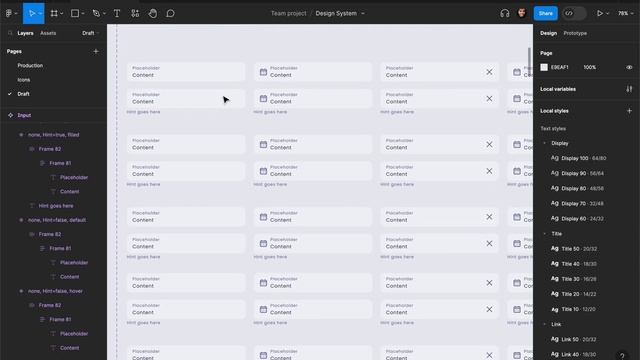Open the user avatar menu
The image size is (640, 360).
[x=522, y=13]
